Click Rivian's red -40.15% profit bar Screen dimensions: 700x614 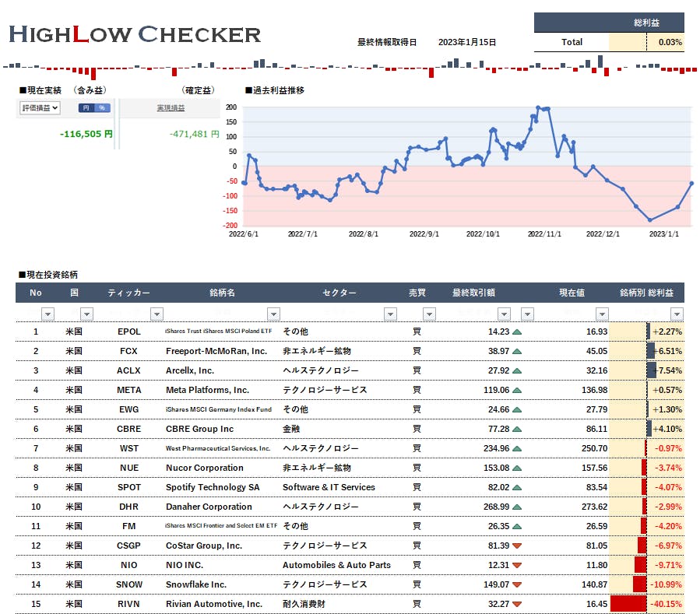pyautogui.click(x=628, y=604)
